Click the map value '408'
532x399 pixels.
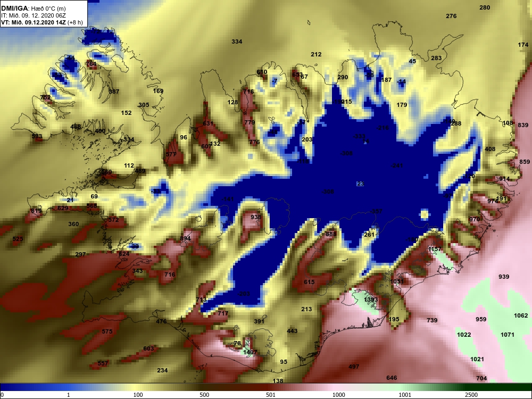click(490, 149)
